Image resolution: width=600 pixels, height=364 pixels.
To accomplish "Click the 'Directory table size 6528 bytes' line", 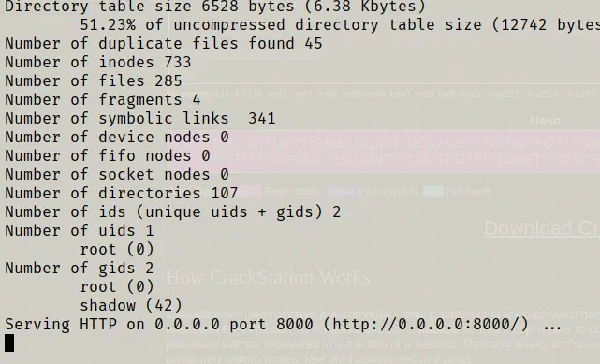I will (x=215, y=7).
